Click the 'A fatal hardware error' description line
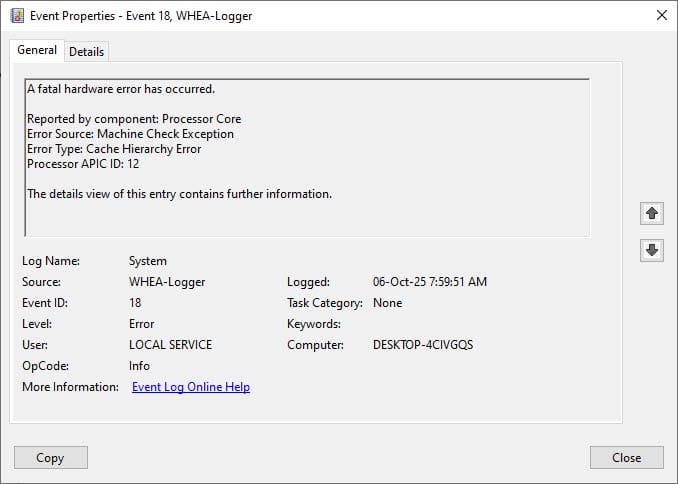Image resolution: width=678 pixels, height=484 pixels. 121,89
